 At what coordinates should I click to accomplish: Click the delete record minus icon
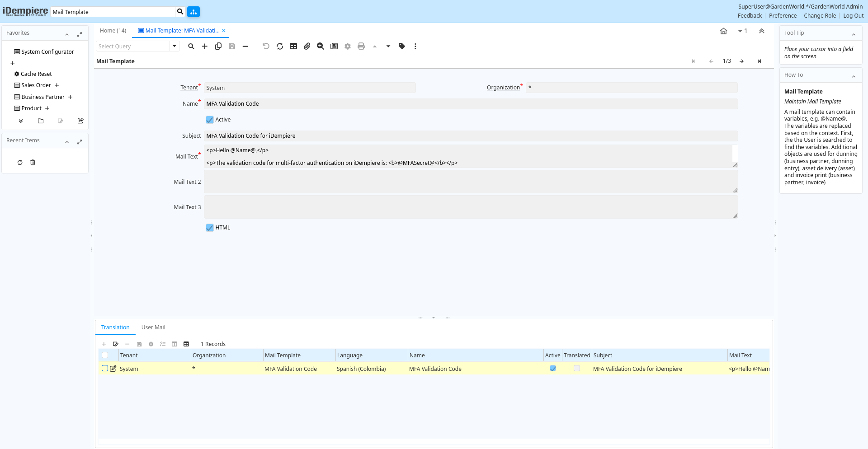pos(245,46)
